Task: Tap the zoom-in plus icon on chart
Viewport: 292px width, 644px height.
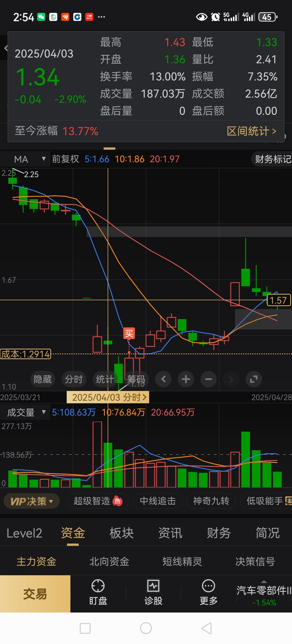Action: tap(186, 379)
